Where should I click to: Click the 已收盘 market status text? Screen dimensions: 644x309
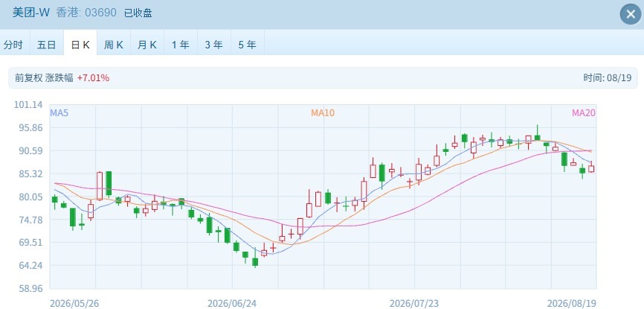point(138,13)
